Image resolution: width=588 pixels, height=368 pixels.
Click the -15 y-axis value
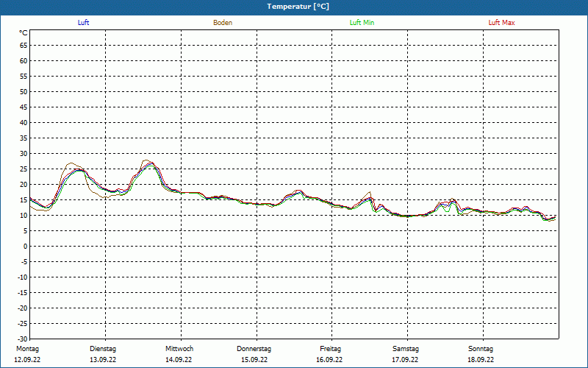[23, 292]
